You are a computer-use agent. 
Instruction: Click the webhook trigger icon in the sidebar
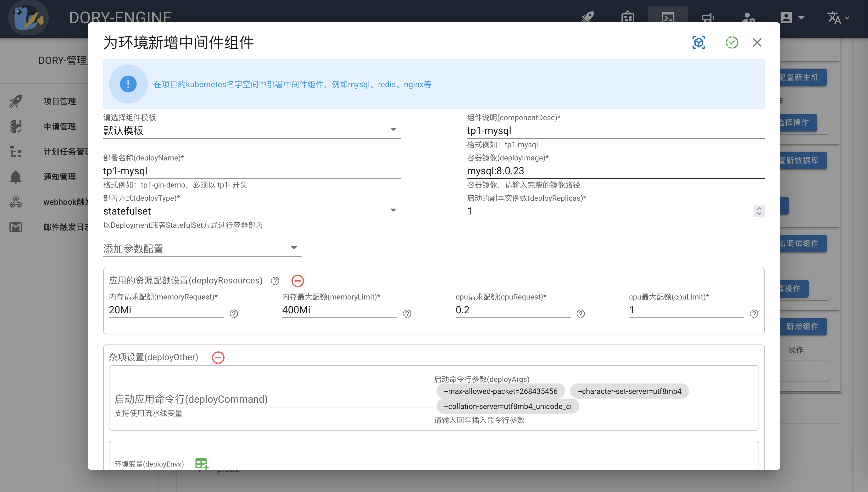pyautogui.click(x=15, y=202)
